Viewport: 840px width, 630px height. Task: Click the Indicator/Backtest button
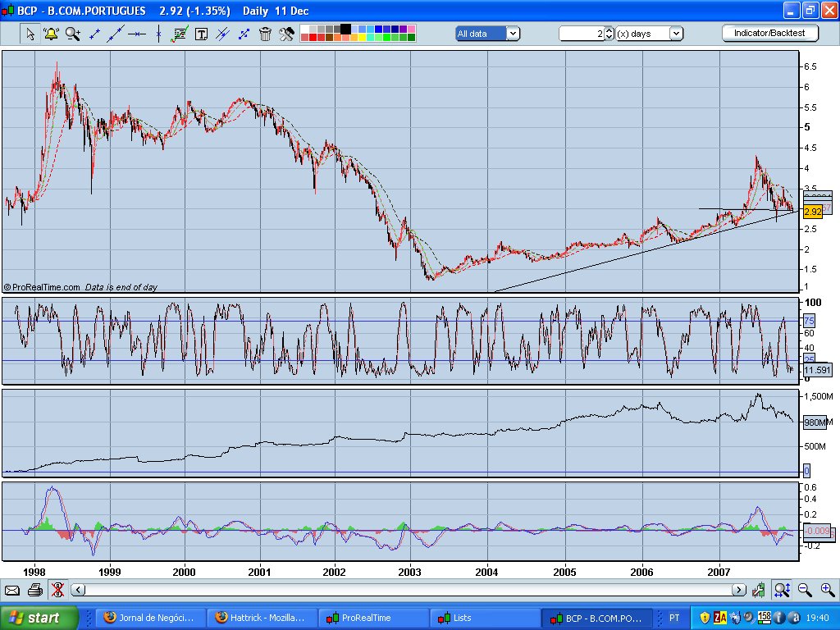pos(769,33)
